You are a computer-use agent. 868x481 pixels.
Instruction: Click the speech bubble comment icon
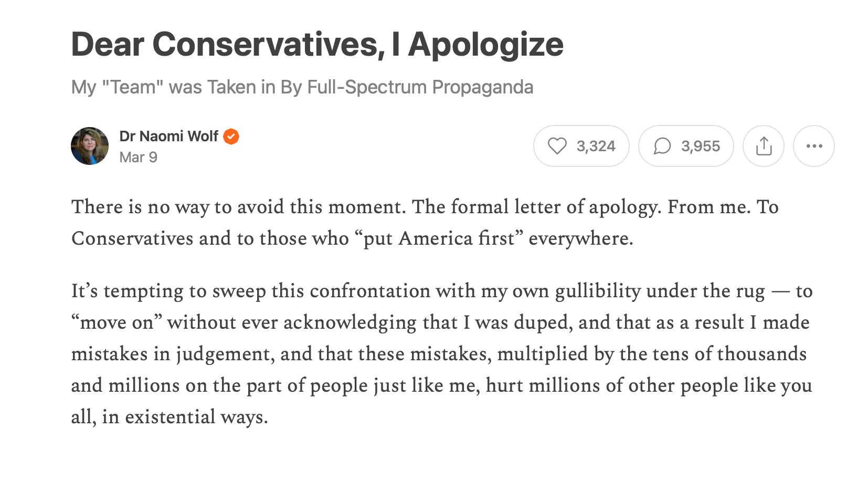(662, 146)
